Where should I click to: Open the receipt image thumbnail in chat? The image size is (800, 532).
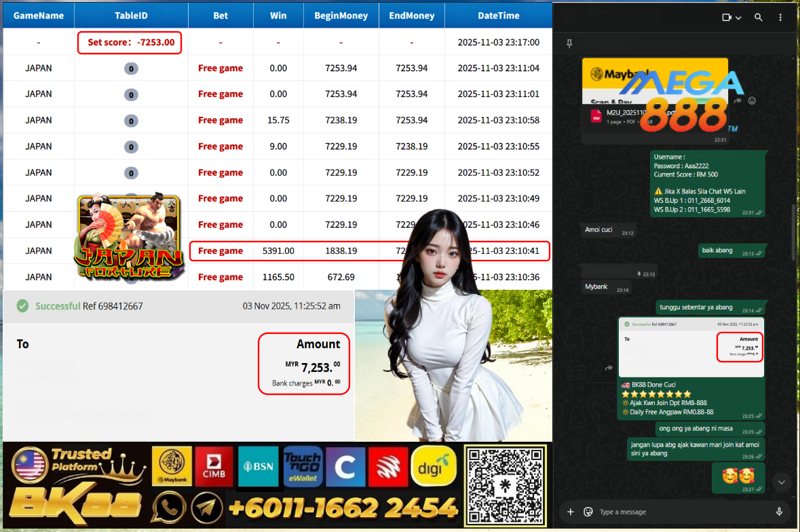click(691, 347)
